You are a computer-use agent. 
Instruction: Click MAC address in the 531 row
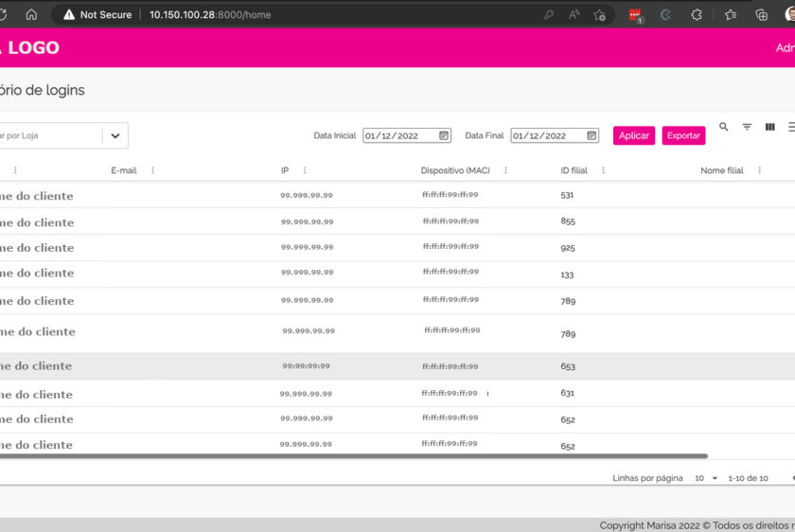[450, 194]
